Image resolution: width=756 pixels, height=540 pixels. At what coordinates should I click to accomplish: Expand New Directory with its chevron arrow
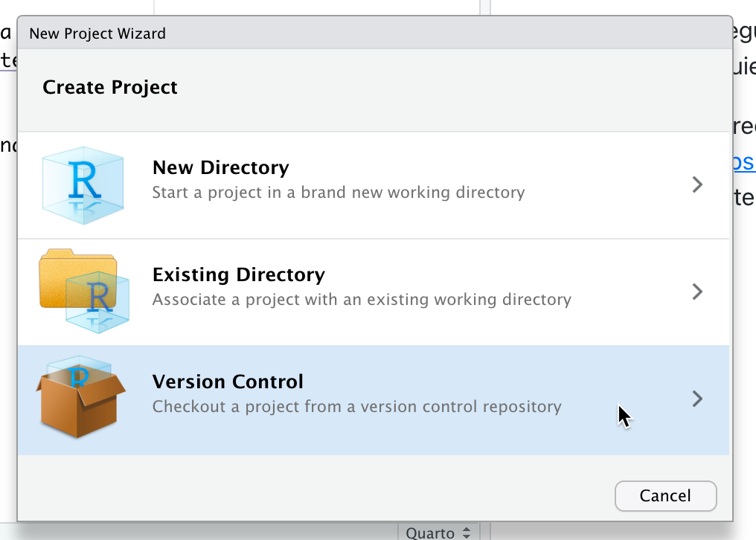[697, 184]
